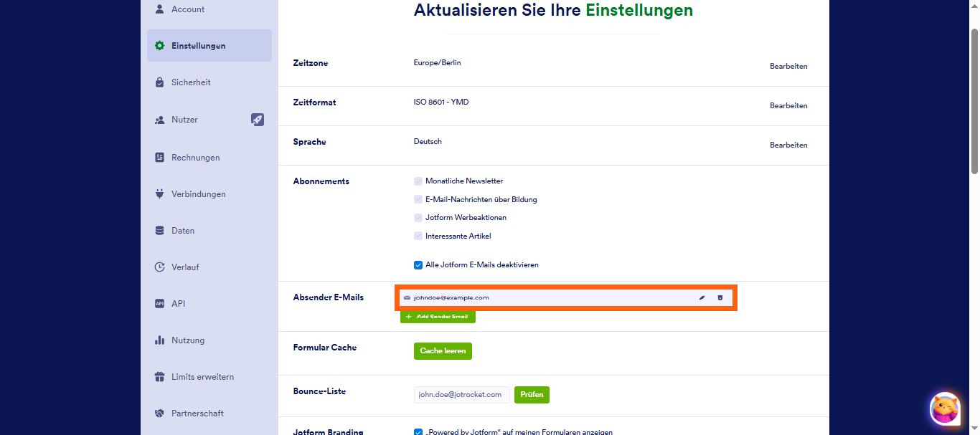Click the page vertical scrollbar
This screenshot has height=435, width=980.
(975, 100)
